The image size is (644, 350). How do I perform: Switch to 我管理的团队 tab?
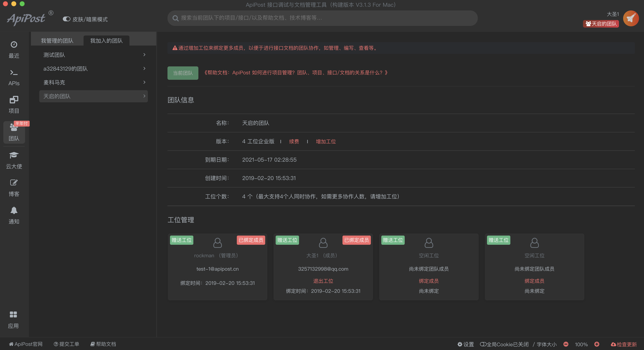(x=57, y=40)
